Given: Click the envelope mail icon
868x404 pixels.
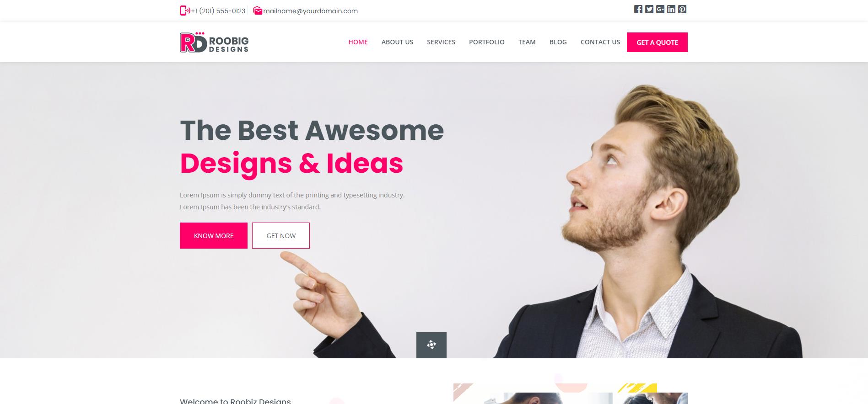Looking at the screenshot, I should coord(258,11).
